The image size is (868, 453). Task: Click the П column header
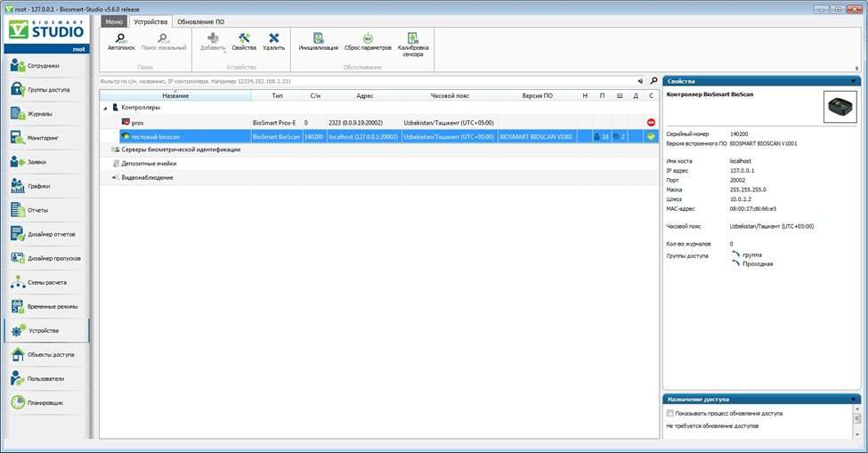[x=602, y=96]
